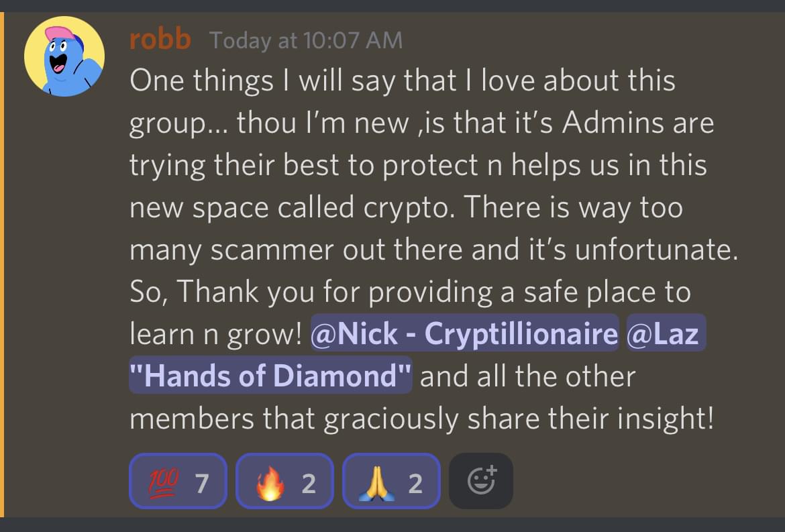The width and height of the screenshot is (785, 532).
Task: Click the add reaction smiley icon
Action: 481,481
